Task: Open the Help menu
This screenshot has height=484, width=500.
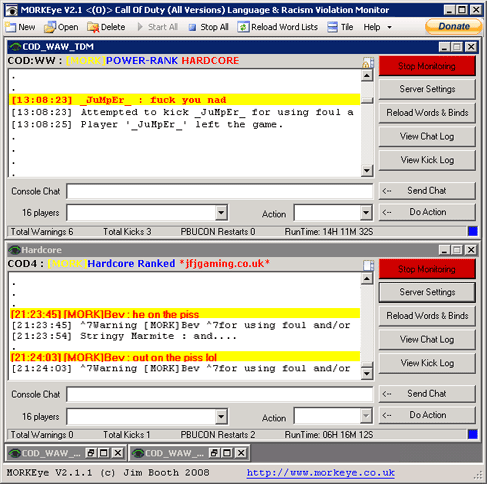Action: coord(372,27)
